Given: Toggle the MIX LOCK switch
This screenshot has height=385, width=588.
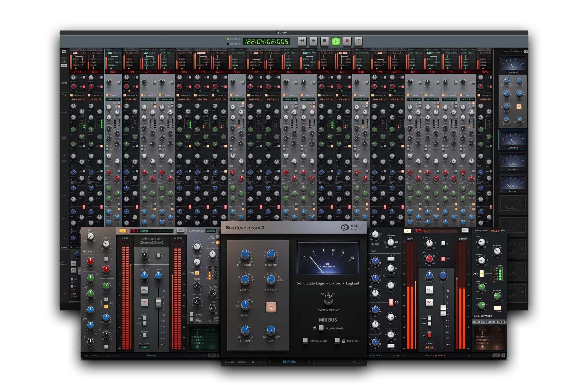Looking at the screenshot, I should (337, 341).
